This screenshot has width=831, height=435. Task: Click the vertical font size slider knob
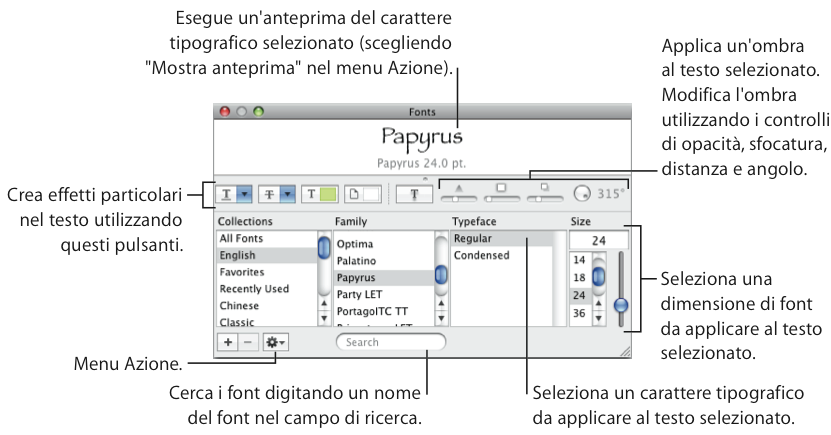621,306
